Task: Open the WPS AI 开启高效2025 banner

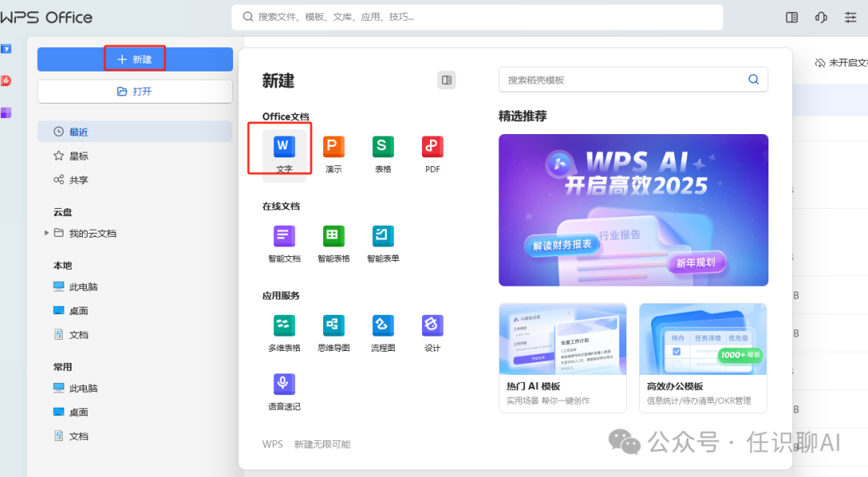Action: pos(633,210)
